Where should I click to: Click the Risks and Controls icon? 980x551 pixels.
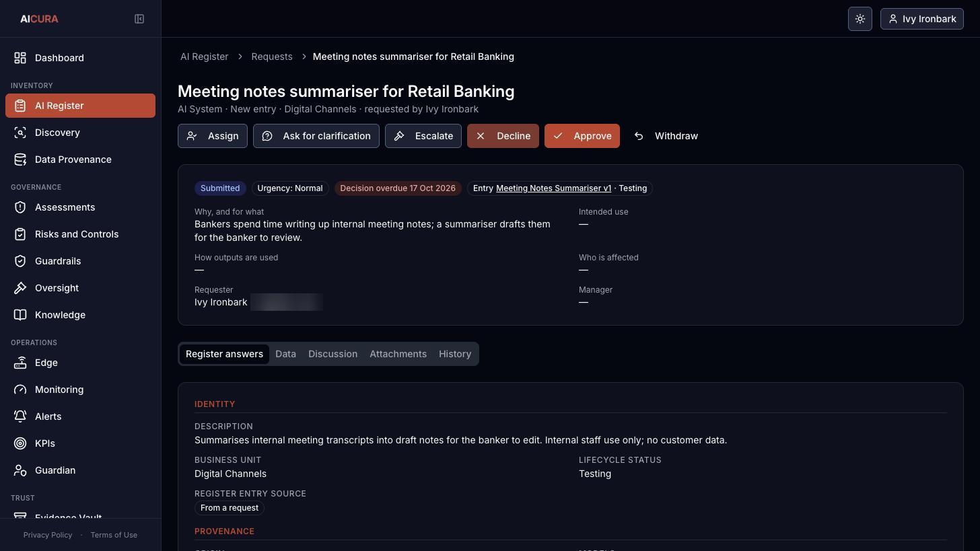tap(20, 234)
